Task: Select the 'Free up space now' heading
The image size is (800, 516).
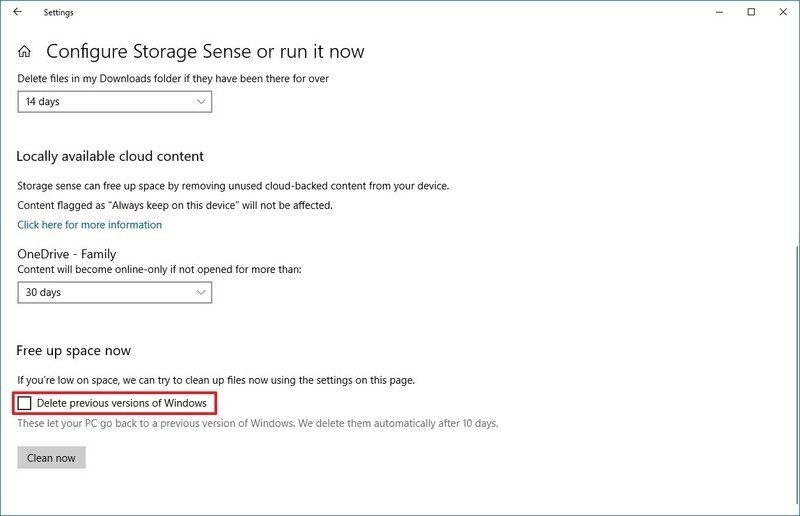Action: click(x=73, y=351)
